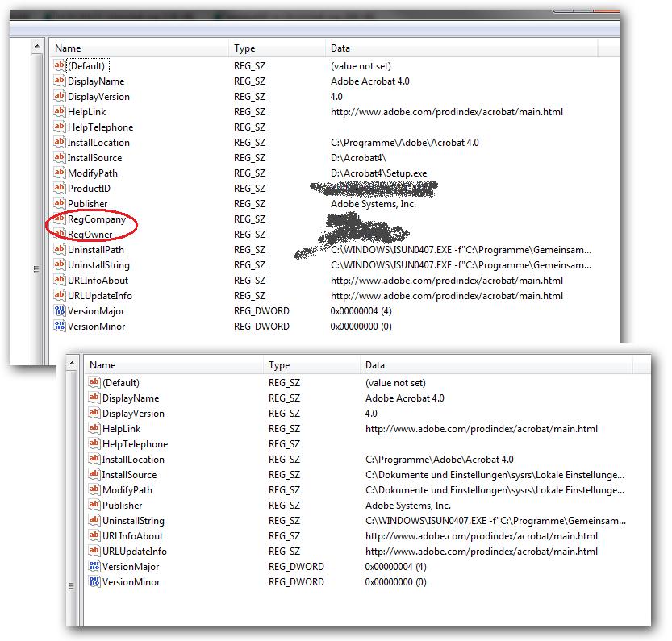Click '0x00000000 (0)' data in upper list
672x641 pixels.
click(361, 326)
